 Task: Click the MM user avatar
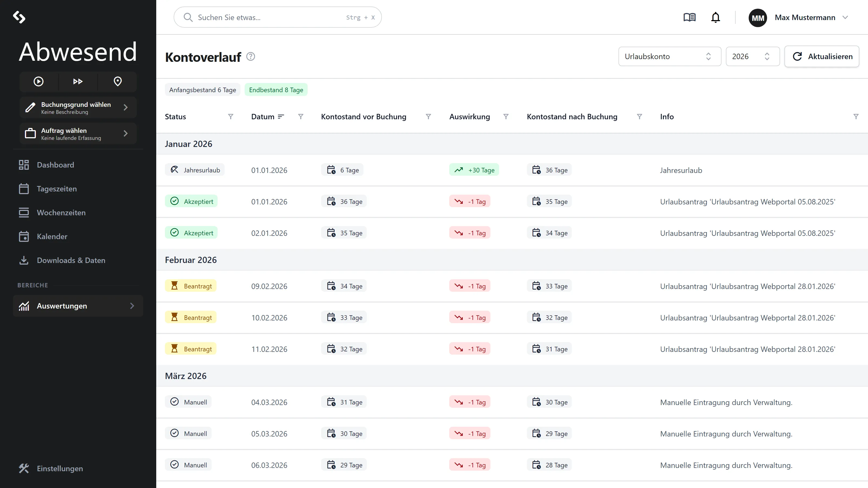point(758,18)
